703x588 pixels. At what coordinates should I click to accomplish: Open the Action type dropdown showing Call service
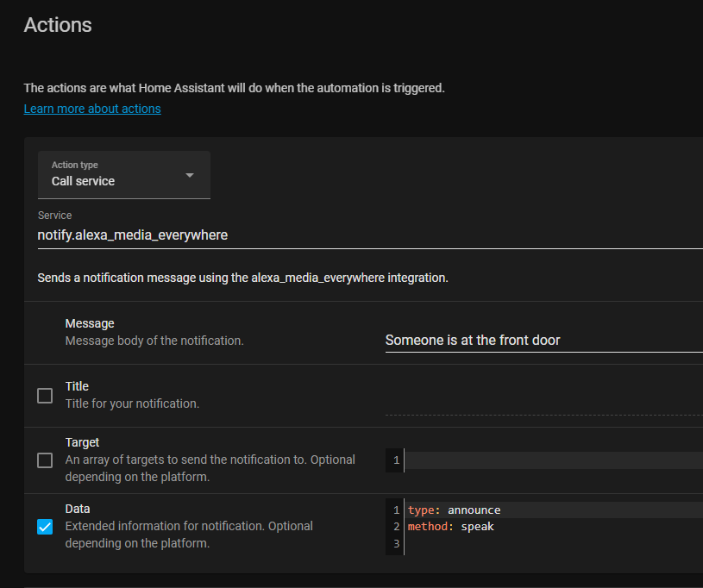point(123,174)
